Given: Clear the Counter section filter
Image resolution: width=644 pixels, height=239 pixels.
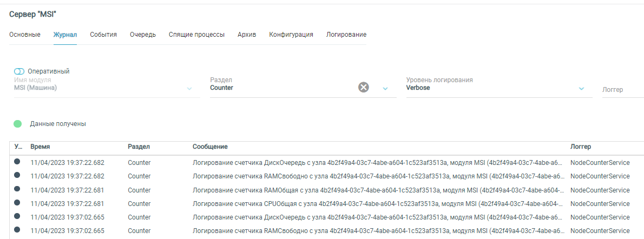Looking at the screenshot, I should (x=364, y=88).
